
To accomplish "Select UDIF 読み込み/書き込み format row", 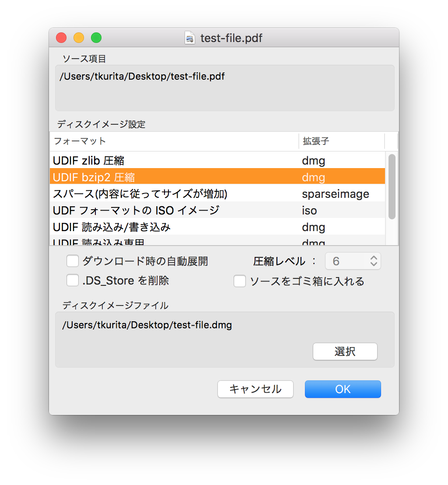I will [x=175, y=227].
